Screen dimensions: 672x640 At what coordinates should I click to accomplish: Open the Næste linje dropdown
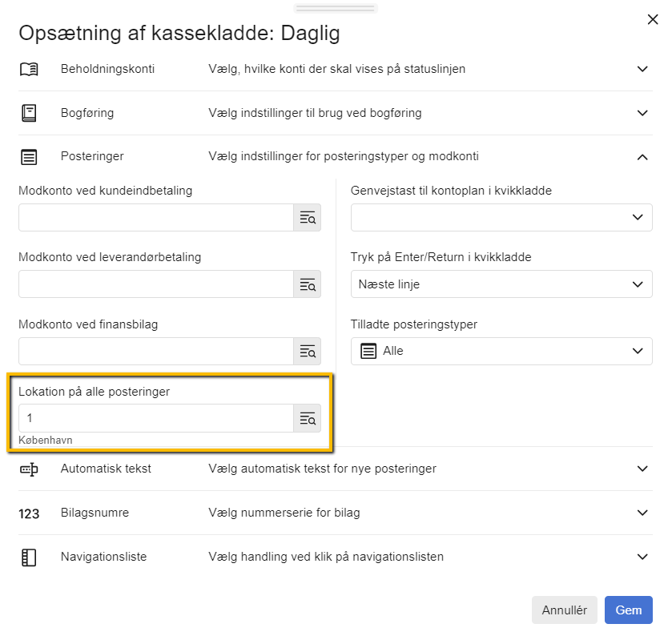501,284
